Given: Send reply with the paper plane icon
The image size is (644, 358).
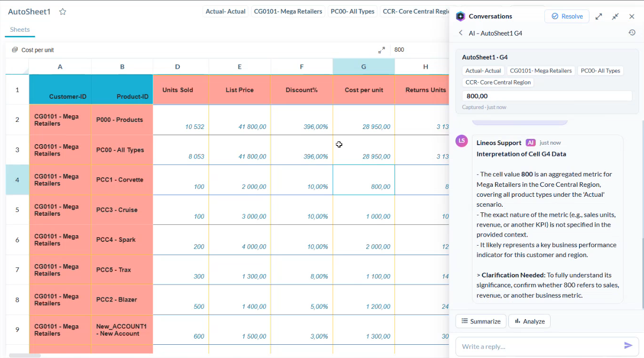Looking at the screenshot, I should 628,346.
